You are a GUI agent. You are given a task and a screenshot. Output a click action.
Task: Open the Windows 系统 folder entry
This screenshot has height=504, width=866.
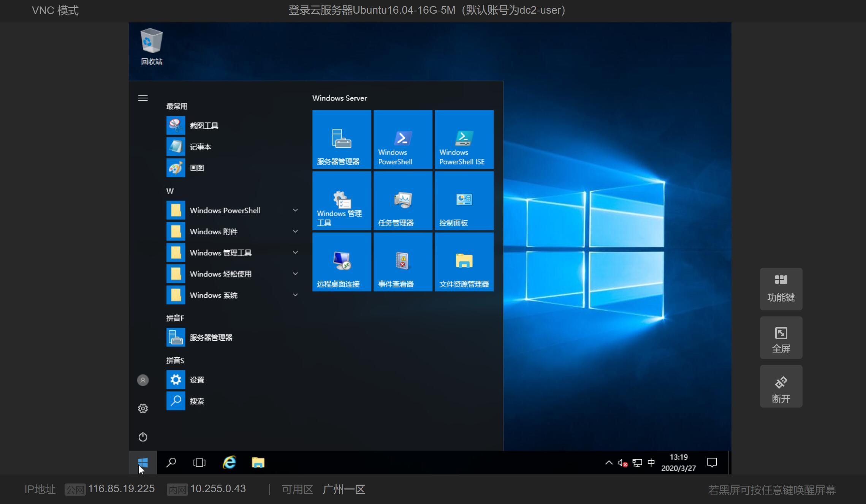[233, 295]
